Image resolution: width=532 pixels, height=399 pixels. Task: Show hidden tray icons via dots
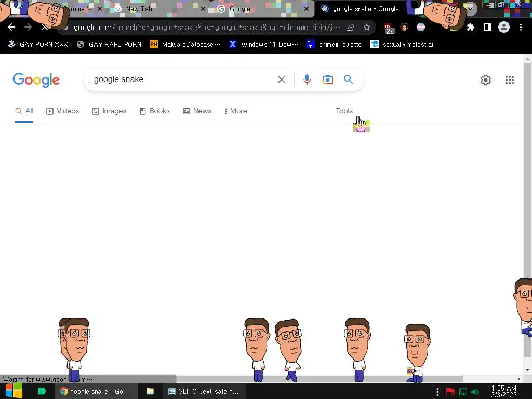[x=437, y=392]
